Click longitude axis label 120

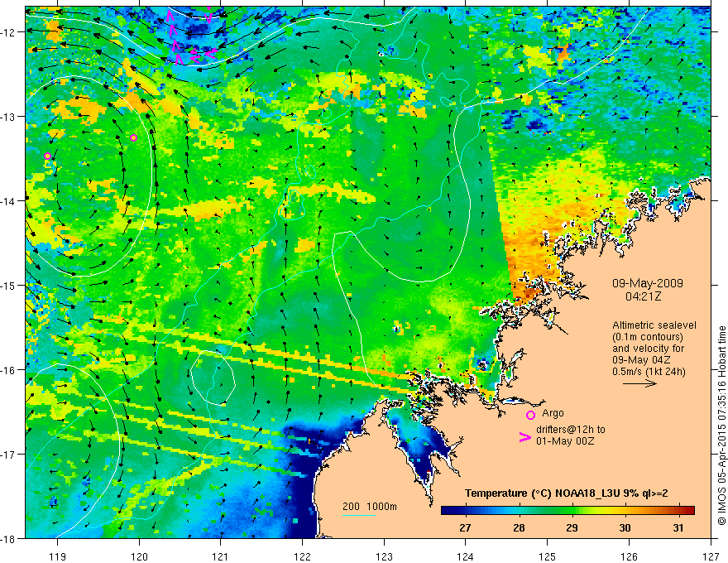(139, 556)
